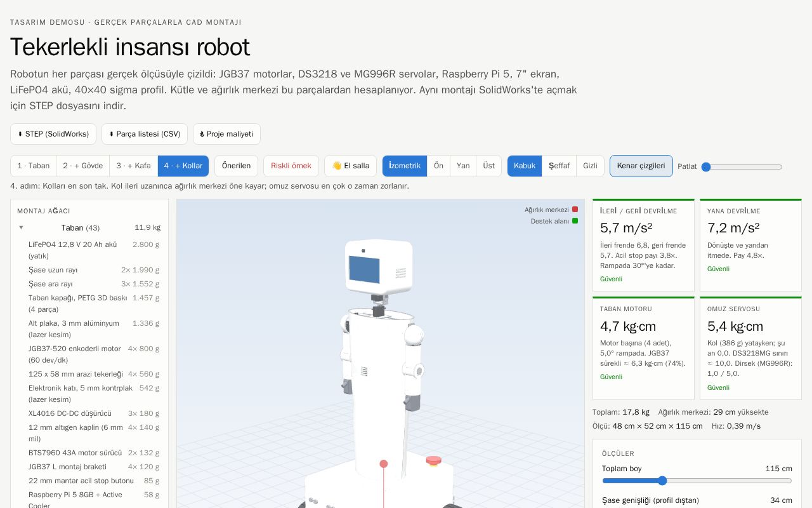
Task: Select the XL4016 DC-DC düşürücü row
Action: point(94,413)
